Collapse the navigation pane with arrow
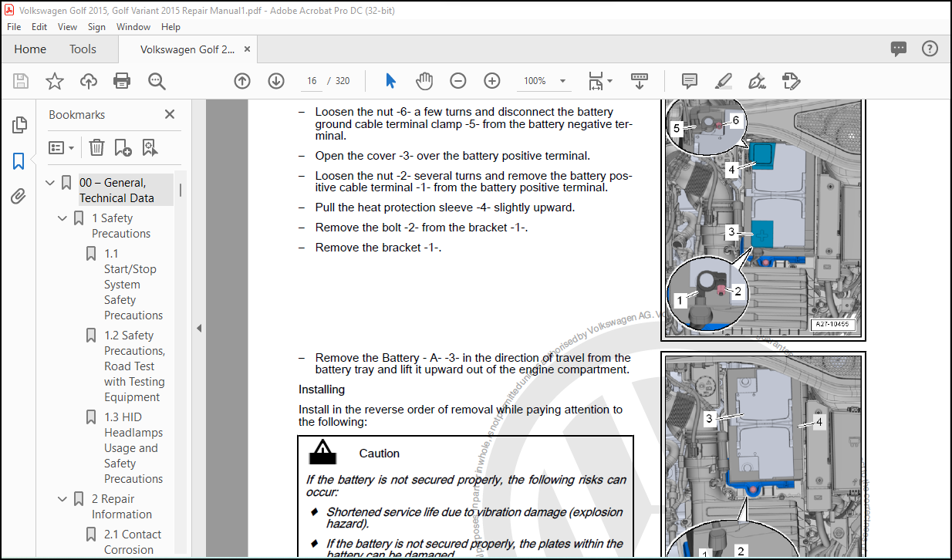952x560 pixels. coord(198,328)
